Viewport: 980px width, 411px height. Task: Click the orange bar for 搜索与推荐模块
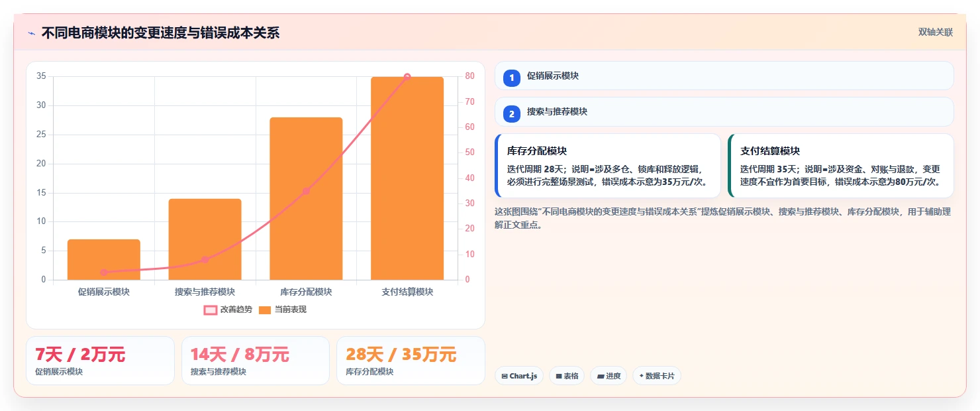click(x=205, y=239)
